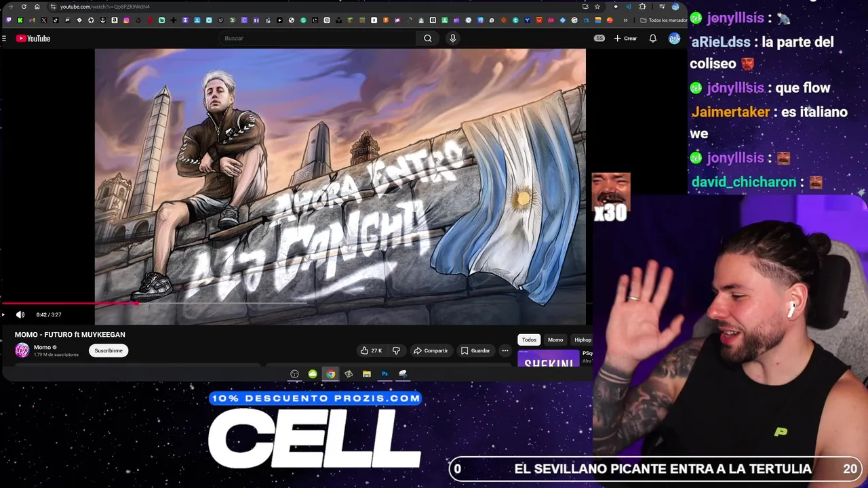
Task: Open Photoshop from the taskbar
Action: click(384, 374)
